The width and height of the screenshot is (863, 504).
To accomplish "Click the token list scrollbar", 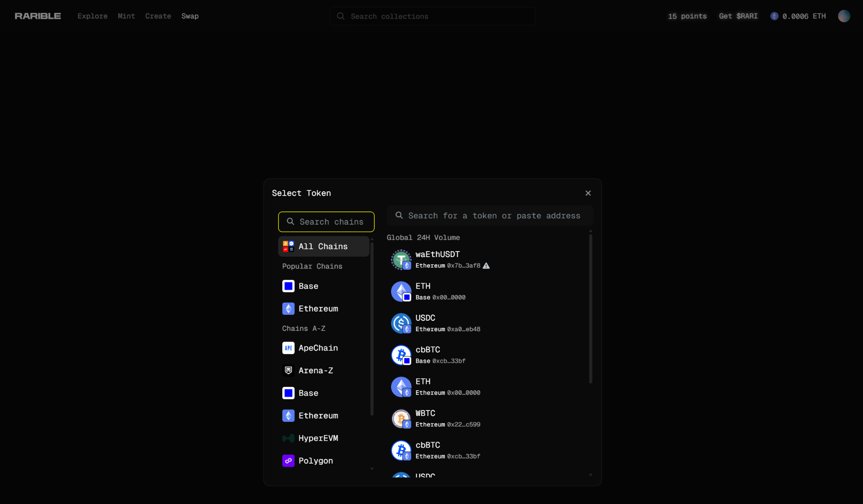I will point(590,308).
